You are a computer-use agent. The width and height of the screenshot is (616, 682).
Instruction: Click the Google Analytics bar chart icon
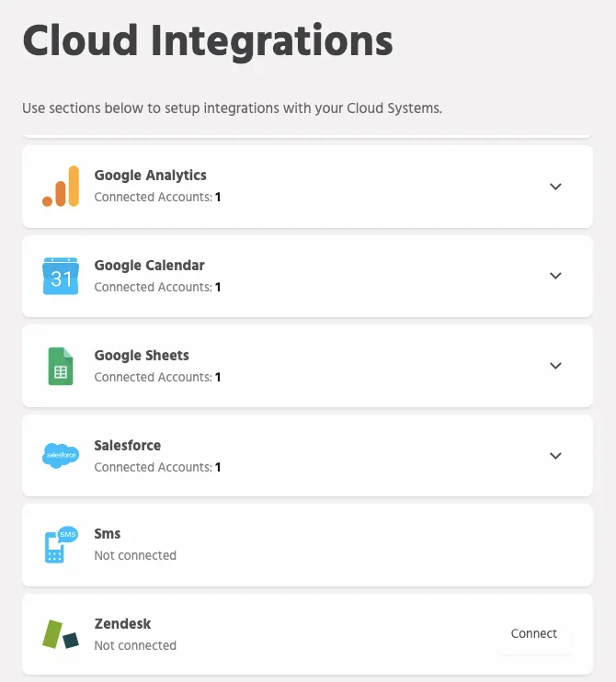coord(61,187)
